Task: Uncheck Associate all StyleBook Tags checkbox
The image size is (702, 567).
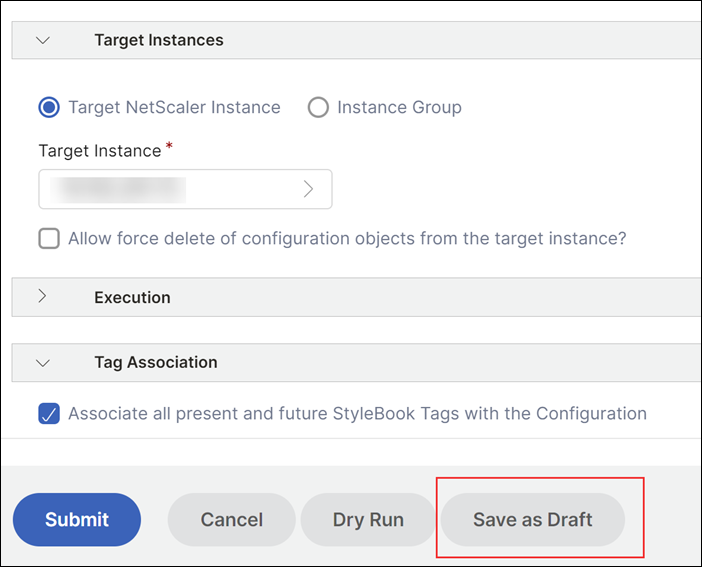Action: pos(49,413)
